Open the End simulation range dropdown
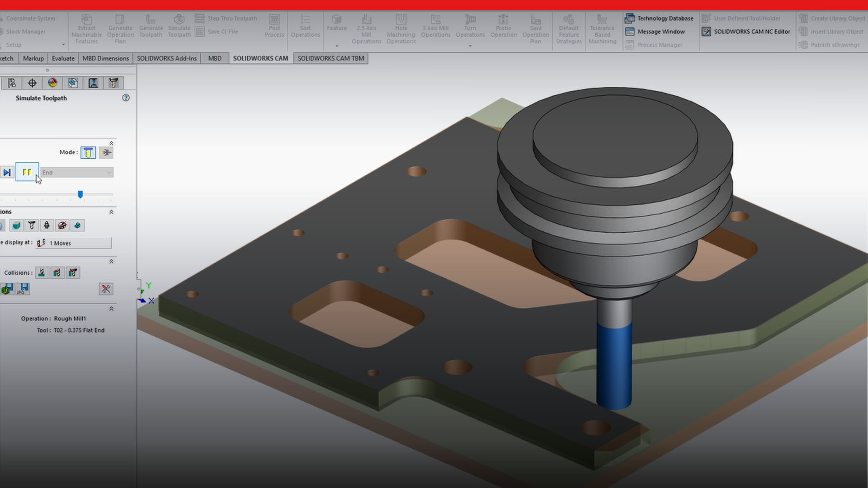Image resolution: width=868 pixels, height=488 pixels. tap(108, 172)
